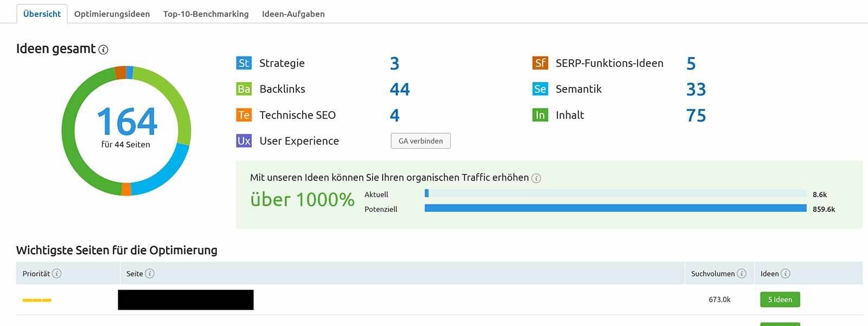Screen dimensions: 868x326
Task: Click info icon beside Suchvolumen column
Action: coord(742,274)
